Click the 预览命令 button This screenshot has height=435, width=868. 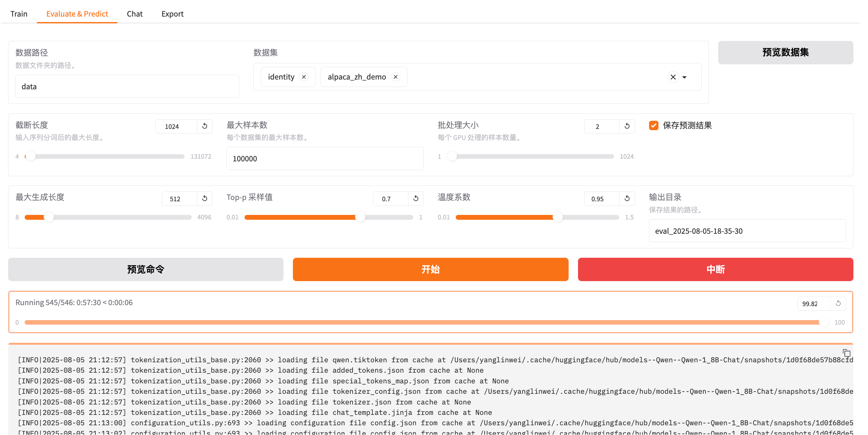[146, 270]
